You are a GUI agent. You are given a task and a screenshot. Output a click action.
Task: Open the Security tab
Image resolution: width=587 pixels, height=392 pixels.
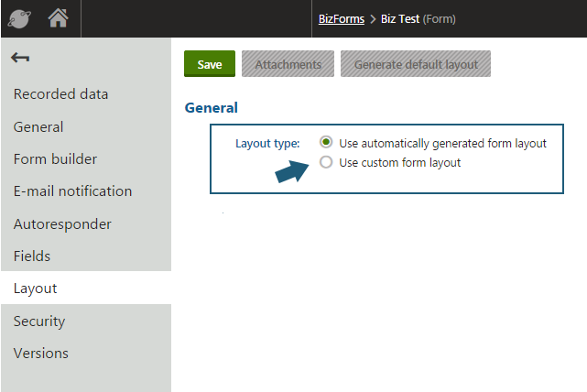click(39, 321)
